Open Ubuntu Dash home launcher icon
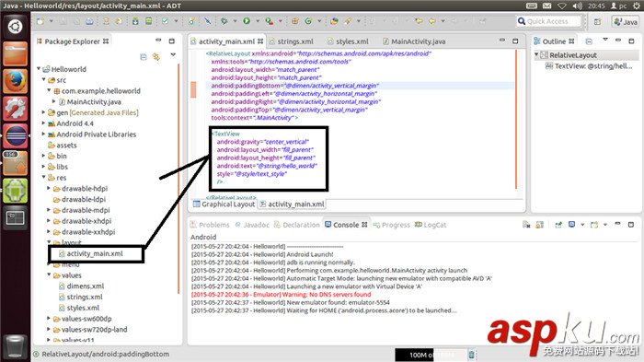Viewport: 644px width, 362px height. pos(16,27)
